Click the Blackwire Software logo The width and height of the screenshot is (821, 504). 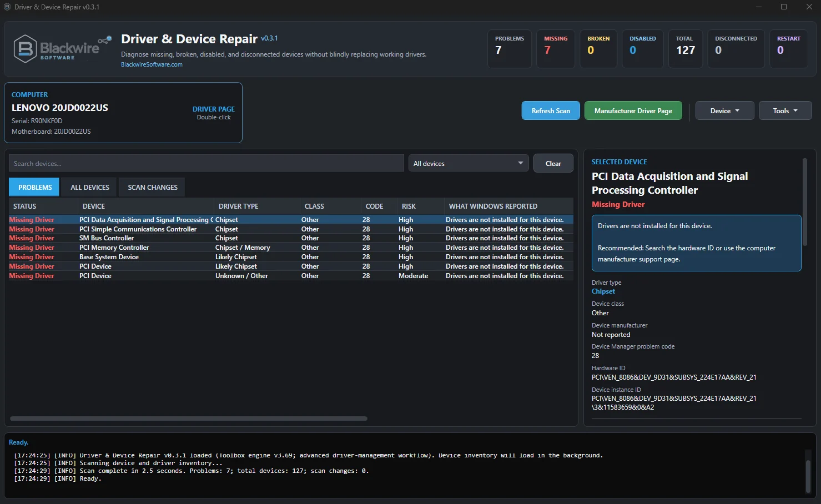pyautogui.click(x=62, y=48)
